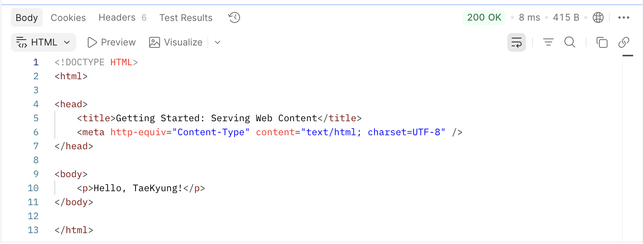
Task: Click the network globe icon
Action: pos(598,17)
